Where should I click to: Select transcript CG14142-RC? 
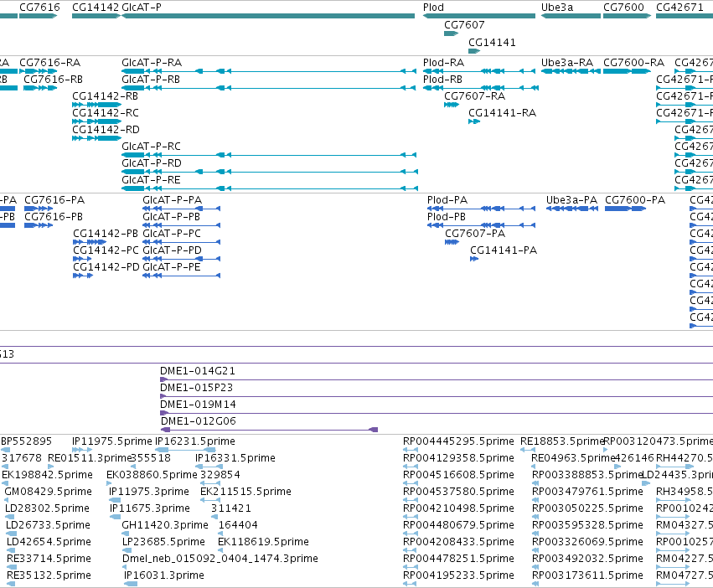click(96, 121)
